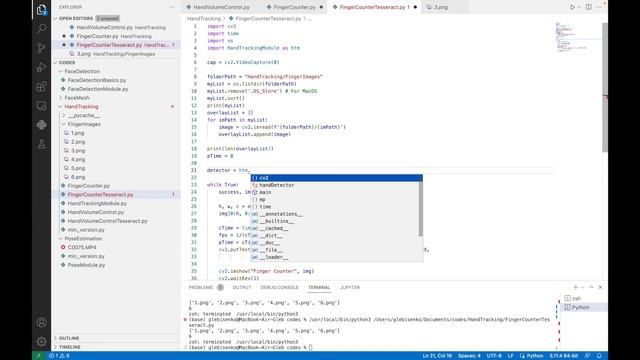Maximize the panel with up chevron
Image resolution: width=640 pixels, height=360 pixels.
tap(591, 287)
